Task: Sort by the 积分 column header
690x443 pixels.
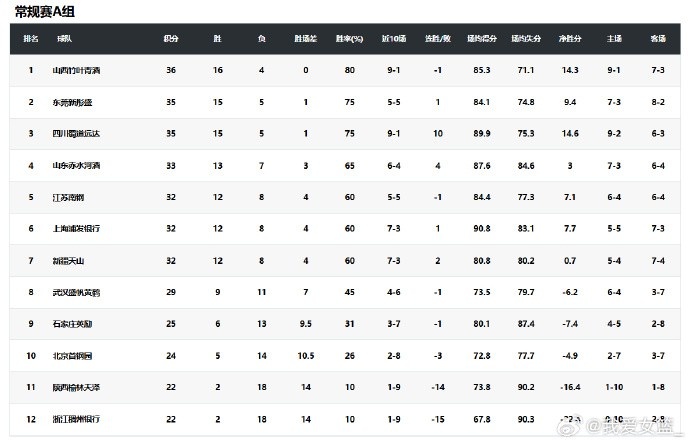Action: click(171, 38)
